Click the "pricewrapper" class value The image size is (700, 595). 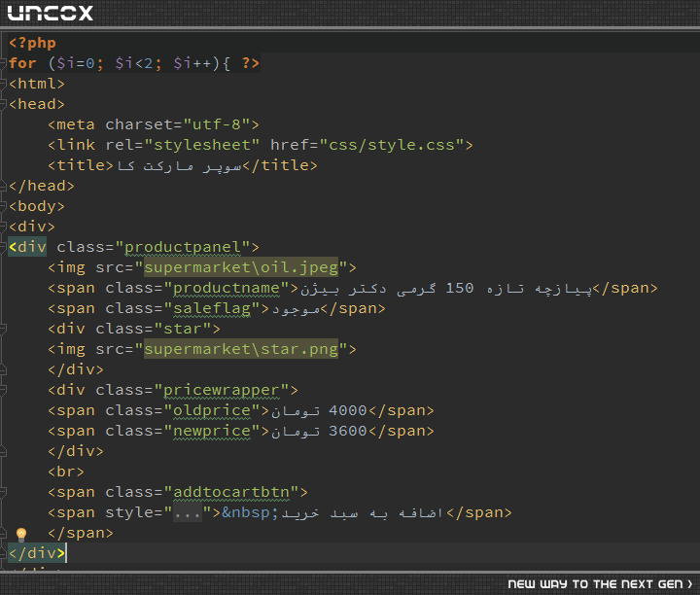(x=222, y=390)
